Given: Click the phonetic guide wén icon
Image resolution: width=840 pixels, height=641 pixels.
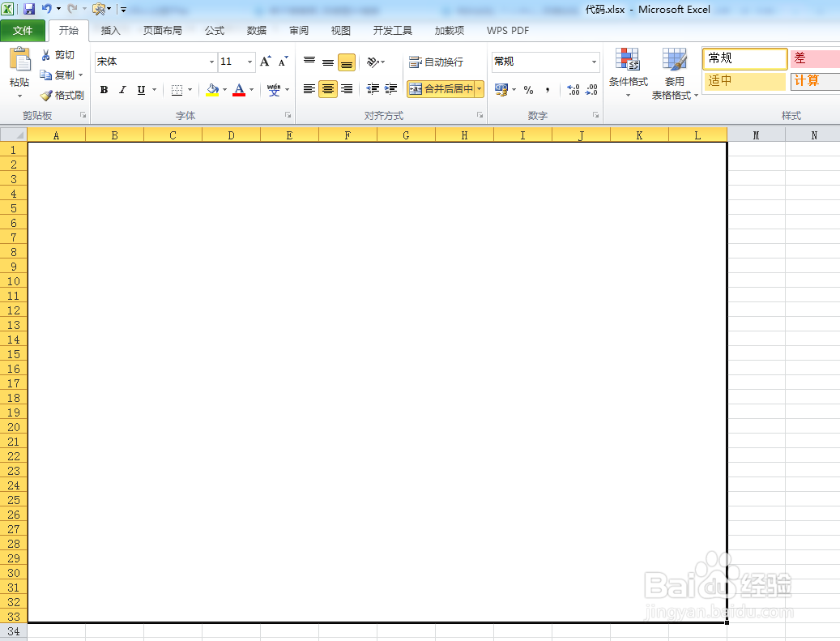Looking at the screenshot, I should pos(274,89).
